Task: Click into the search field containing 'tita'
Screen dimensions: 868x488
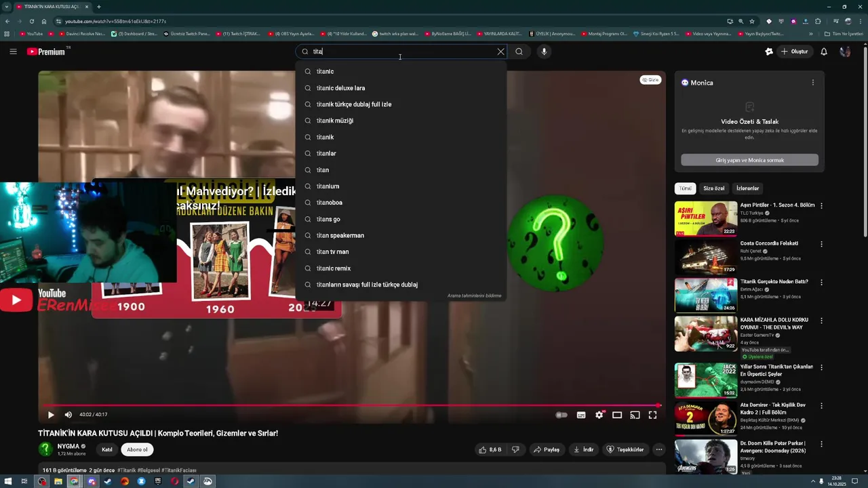Action: 400,52
